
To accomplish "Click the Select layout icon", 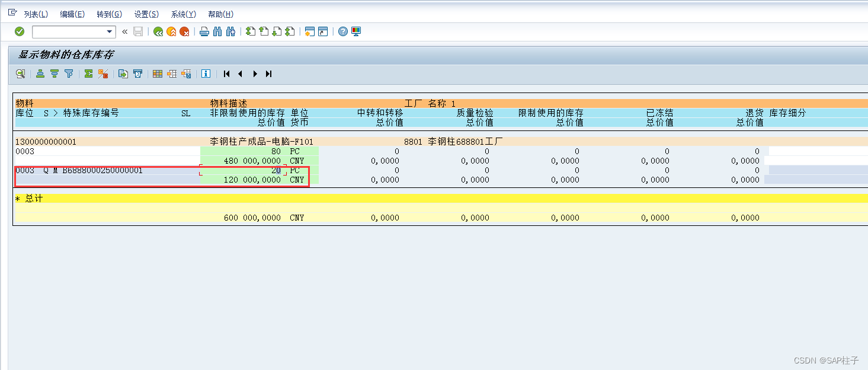I will [172, 74].
